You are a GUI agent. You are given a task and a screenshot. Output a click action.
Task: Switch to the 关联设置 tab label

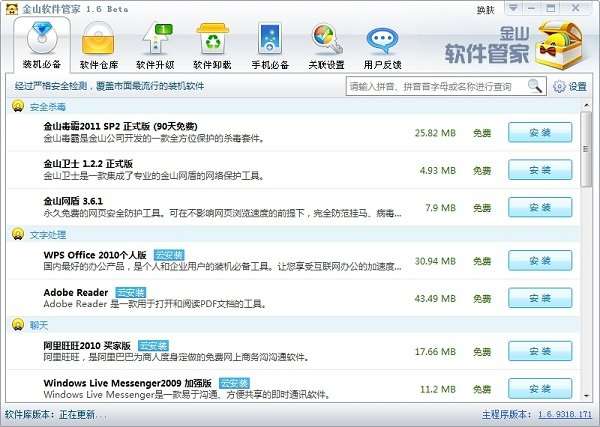coord(326,65)
